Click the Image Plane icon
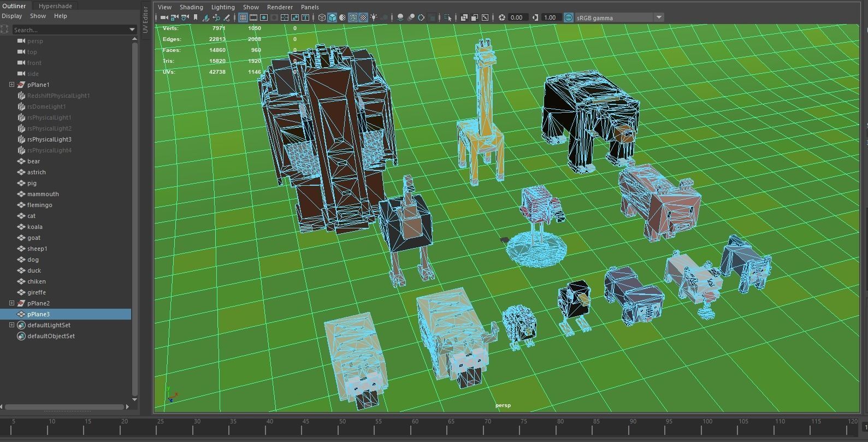This screenshot has height=442, width=868. (x=206, y=17)
